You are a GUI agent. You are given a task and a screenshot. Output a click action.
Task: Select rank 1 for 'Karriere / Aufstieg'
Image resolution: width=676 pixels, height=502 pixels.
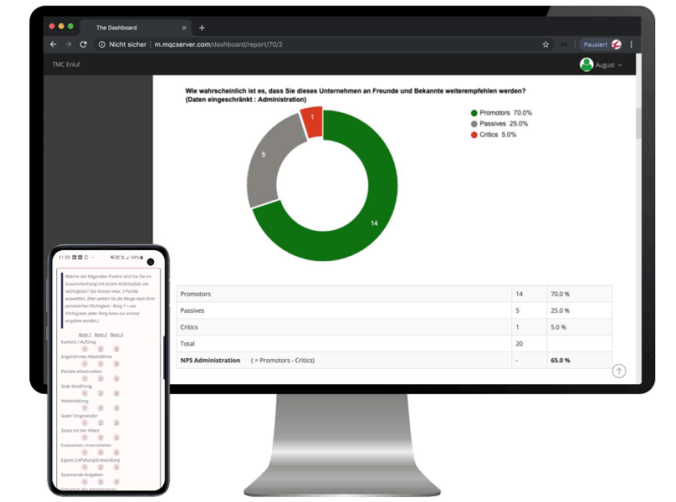pyautogui.click(x=84, y=349)
